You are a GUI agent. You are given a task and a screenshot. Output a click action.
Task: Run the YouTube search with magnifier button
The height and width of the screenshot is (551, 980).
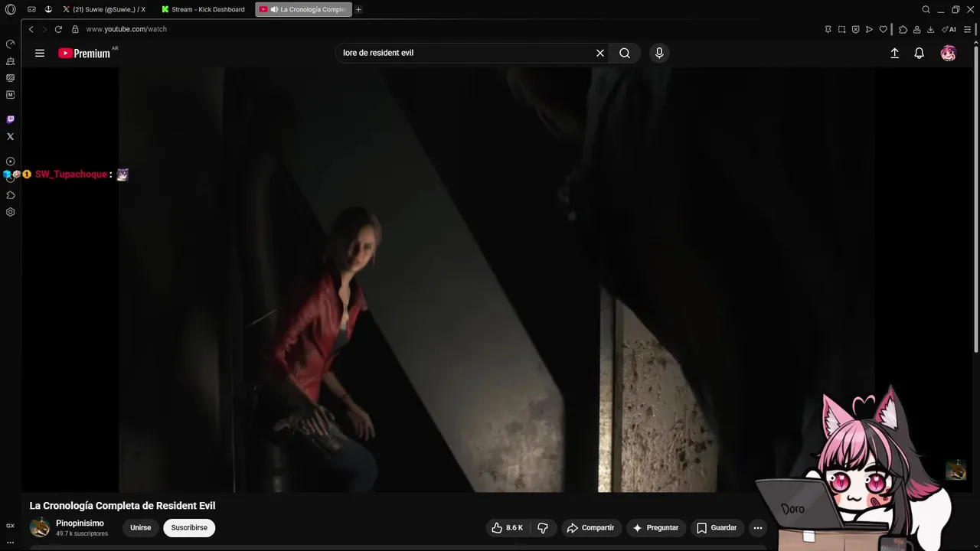(625, 53)
